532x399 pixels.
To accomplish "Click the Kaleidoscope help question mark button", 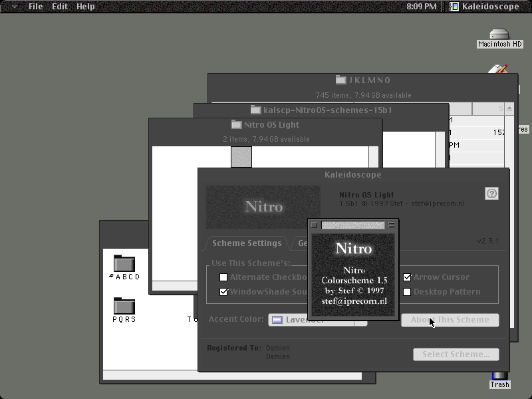I will [491, 194].
